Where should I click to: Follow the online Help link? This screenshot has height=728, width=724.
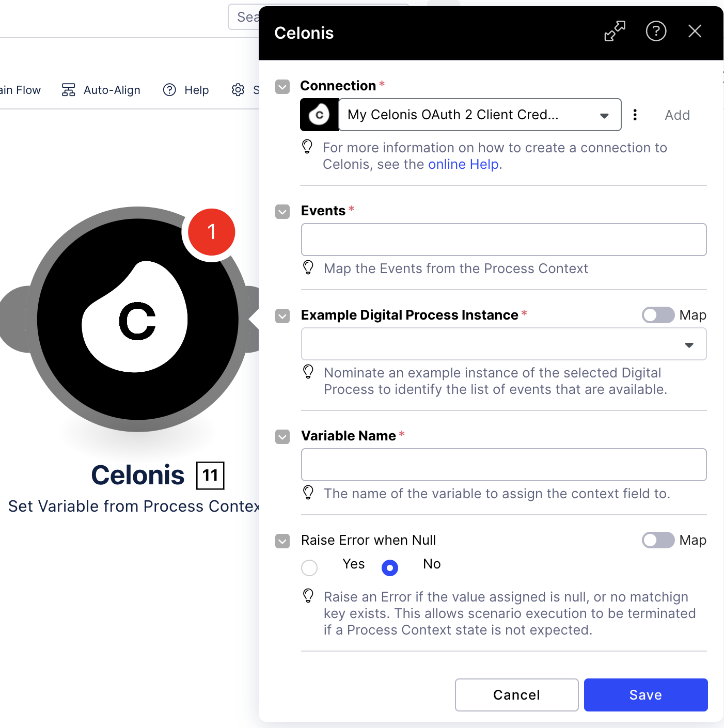[463, 164]
